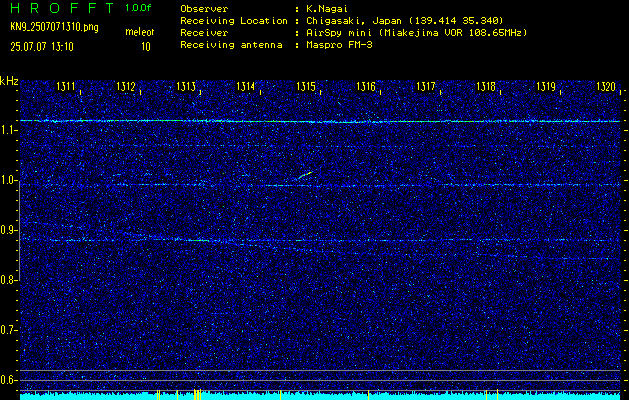This screenshot has height=400, width=629.
Task: Click the 1.1 frequency axis label
Action: 7,130
